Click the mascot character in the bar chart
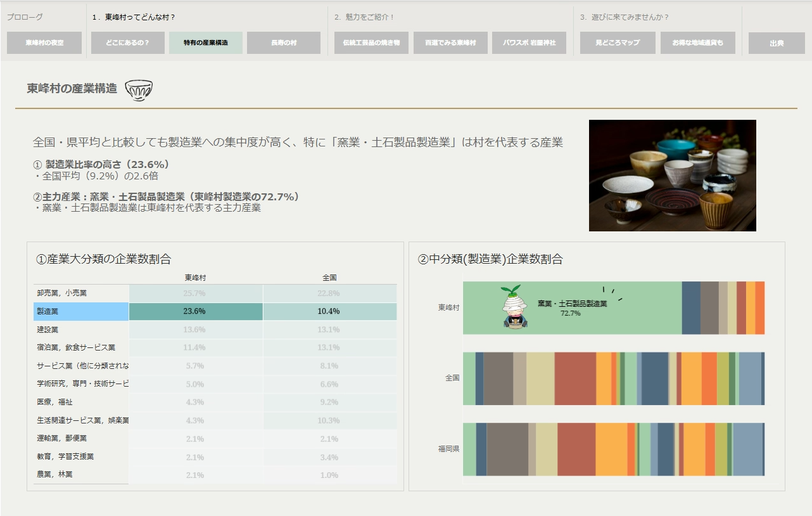 point(515,307)
